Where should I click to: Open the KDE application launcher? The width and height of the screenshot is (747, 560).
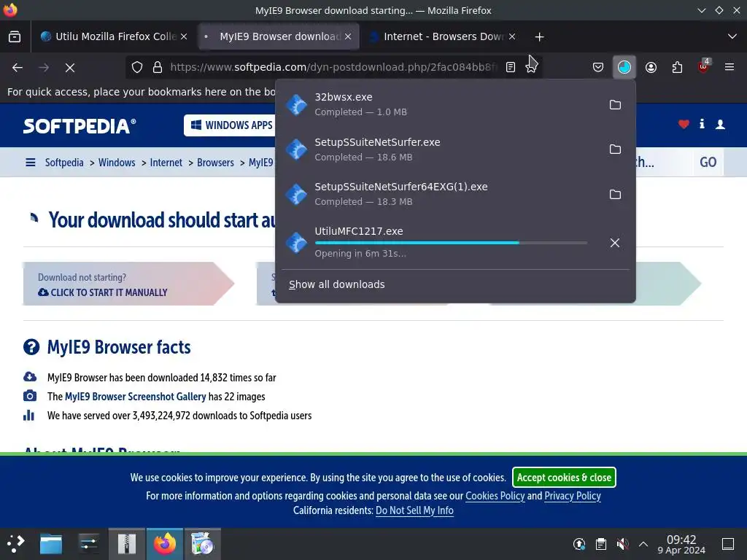click(x=16, y=543)
